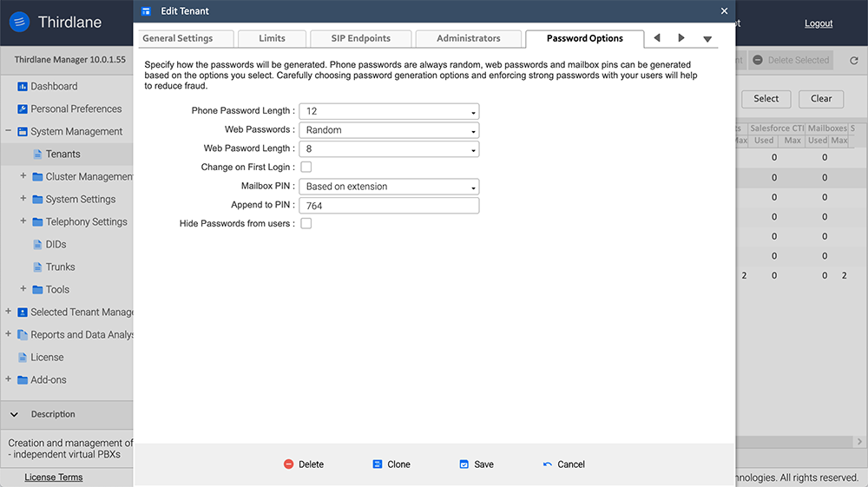Switch to General Settings tab

[186, 39]
